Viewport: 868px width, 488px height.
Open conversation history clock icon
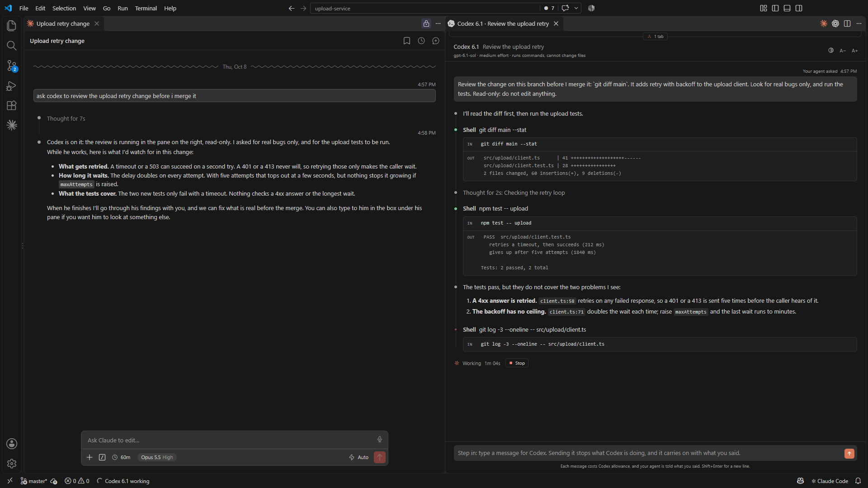coord(421,41)
